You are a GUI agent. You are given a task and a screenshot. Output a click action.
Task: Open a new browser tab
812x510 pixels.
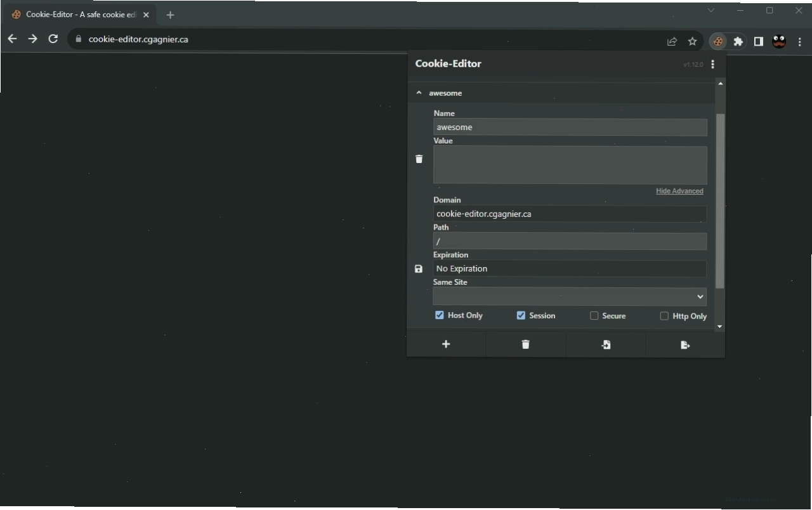[x=170, y=15]
